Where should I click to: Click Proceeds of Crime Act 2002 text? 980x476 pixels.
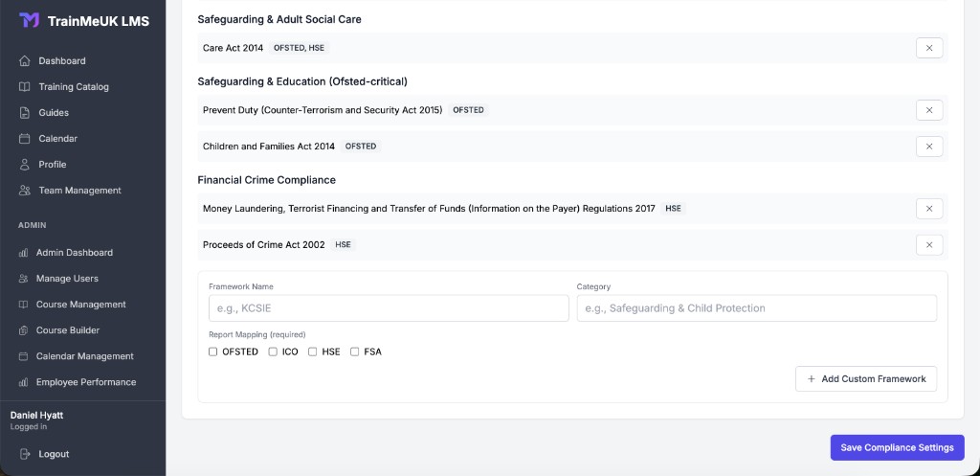[x=264, y=244]
